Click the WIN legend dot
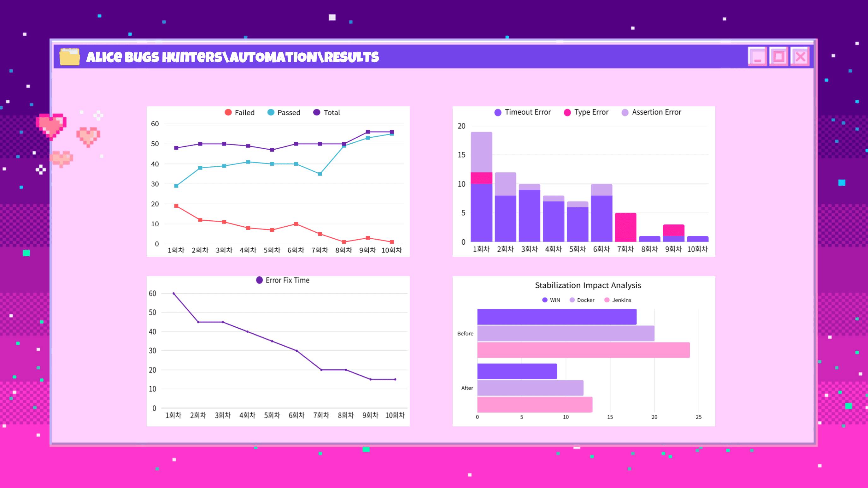The image size is (868, 488). coord(544,300)
